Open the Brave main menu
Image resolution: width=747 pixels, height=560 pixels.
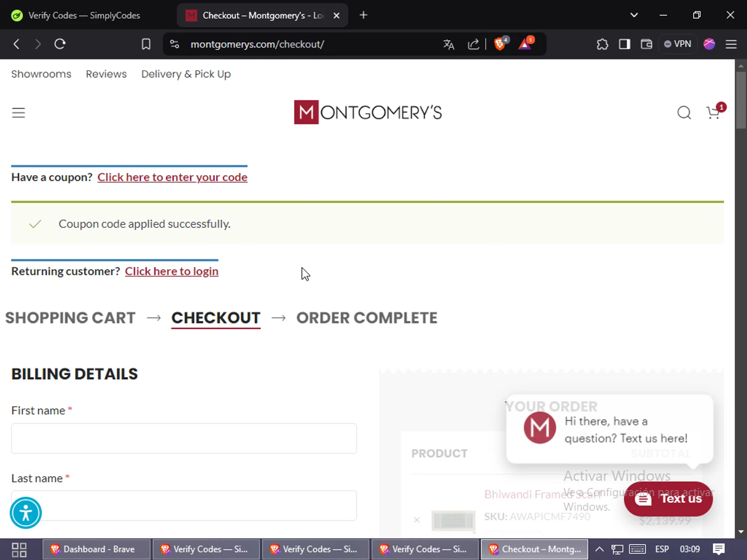point(731,44)
